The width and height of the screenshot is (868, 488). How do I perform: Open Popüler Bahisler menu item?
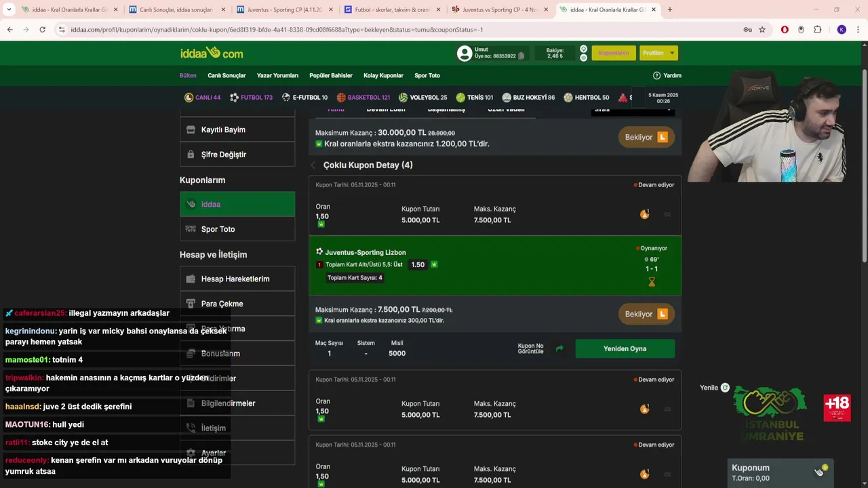coord(331,75)
